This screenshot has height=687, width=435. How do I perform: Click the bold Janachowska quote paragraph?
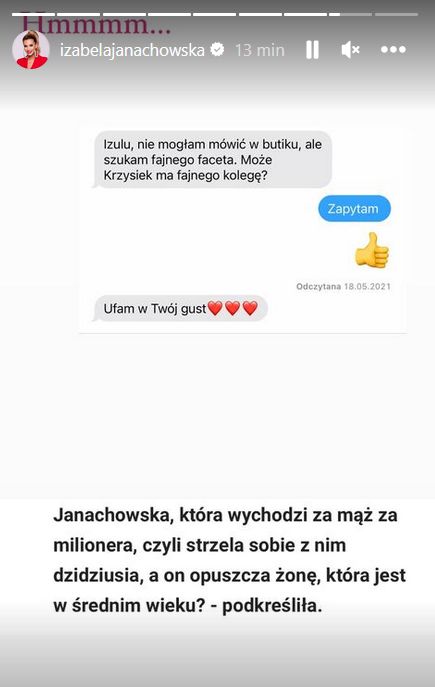[229, 560]
